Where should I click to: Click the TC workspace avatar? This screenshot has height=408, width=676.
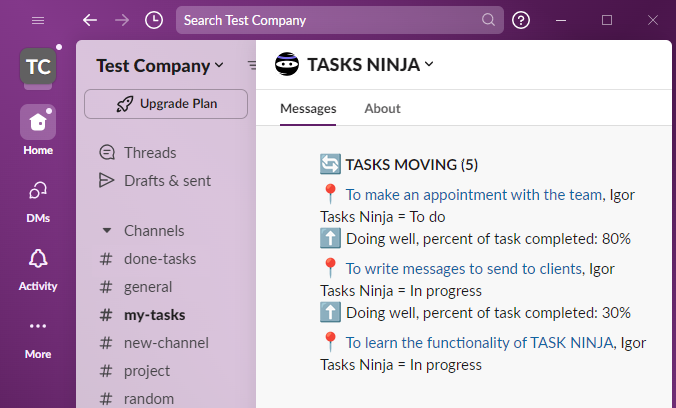(x=38, y=67)
